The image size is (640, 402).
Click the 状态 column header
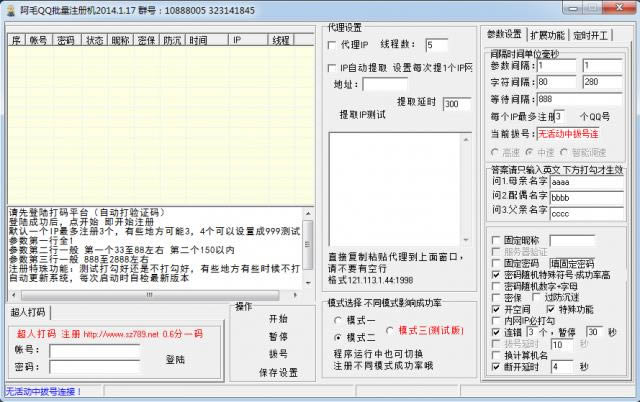click(94, 40)
